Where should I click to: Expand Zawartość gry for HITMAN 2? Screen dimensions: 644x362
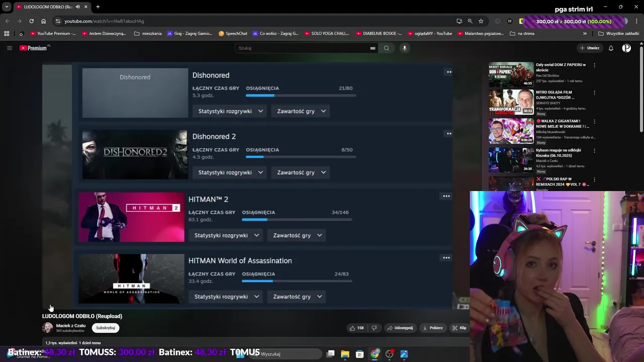point(297,235)
